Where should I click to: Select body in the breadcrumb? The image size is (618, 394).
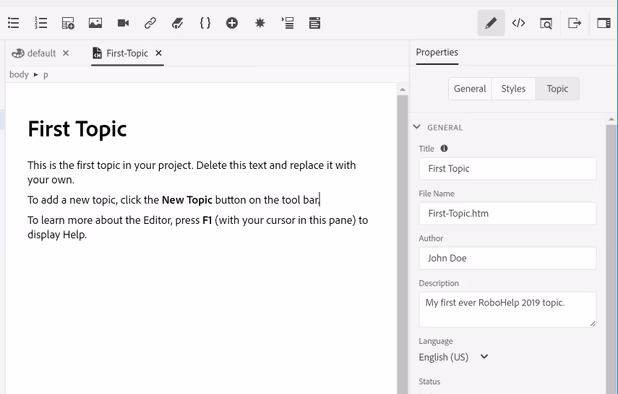(19, 74)
